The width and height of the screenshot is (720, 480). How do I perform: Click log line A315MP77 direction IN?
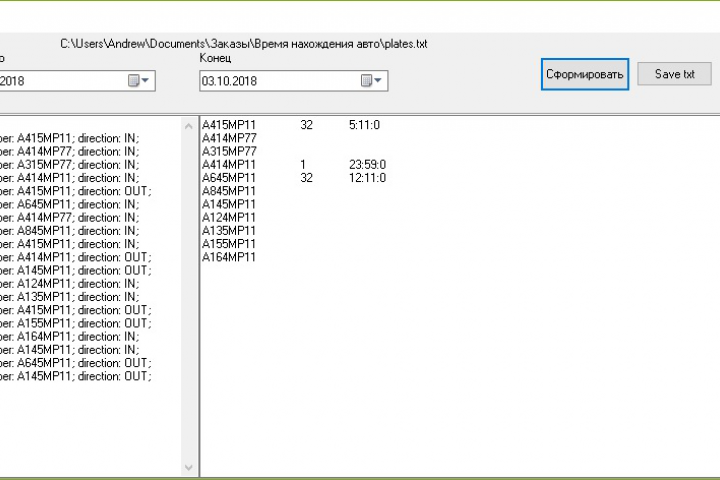click(69, 165)
